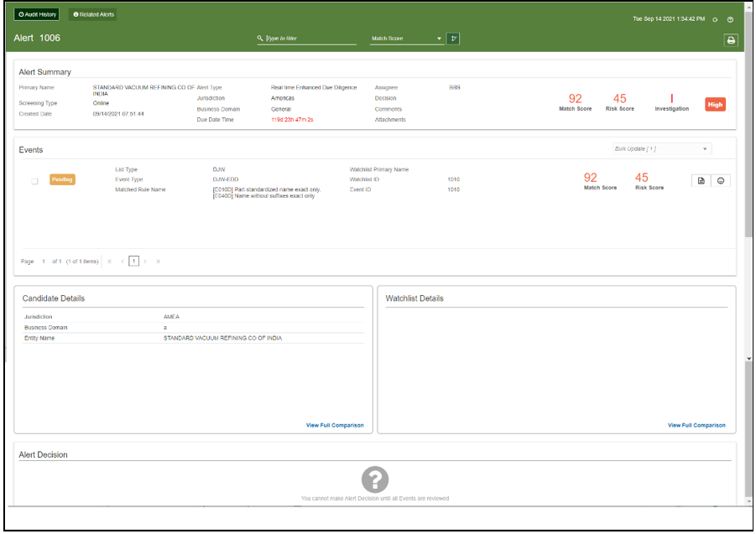756x534 pixels.
Task: Click the event Risk Score 45
Action: click(x=641, y=178)
